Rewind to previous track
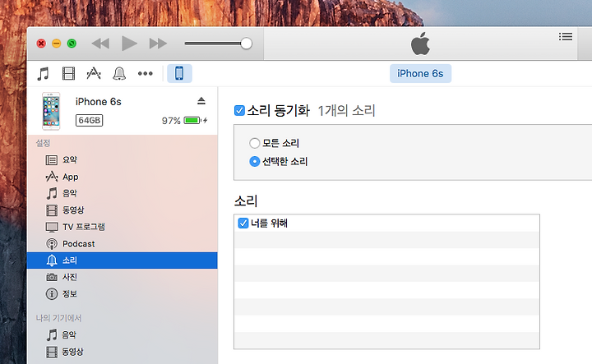The width and height of the screenshot is (592, 364). (100, 44)
